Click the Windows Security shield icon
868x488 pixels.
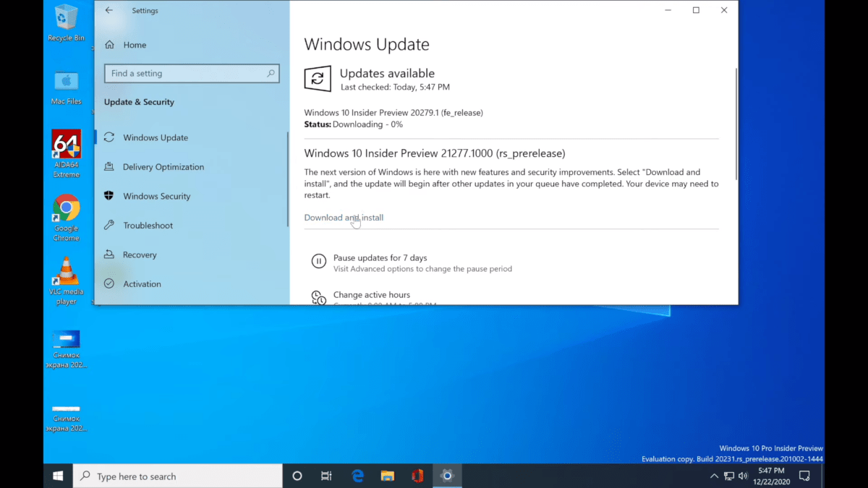[x=109, y=196]
